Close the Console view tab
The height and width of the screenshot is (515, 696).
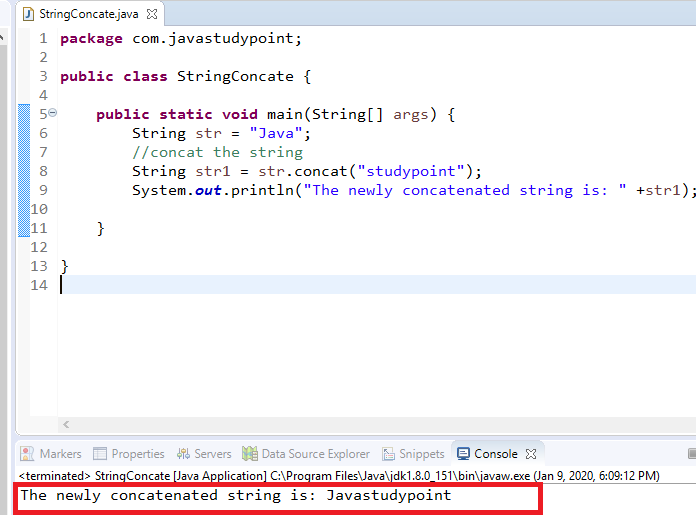(x=531, y=454)
